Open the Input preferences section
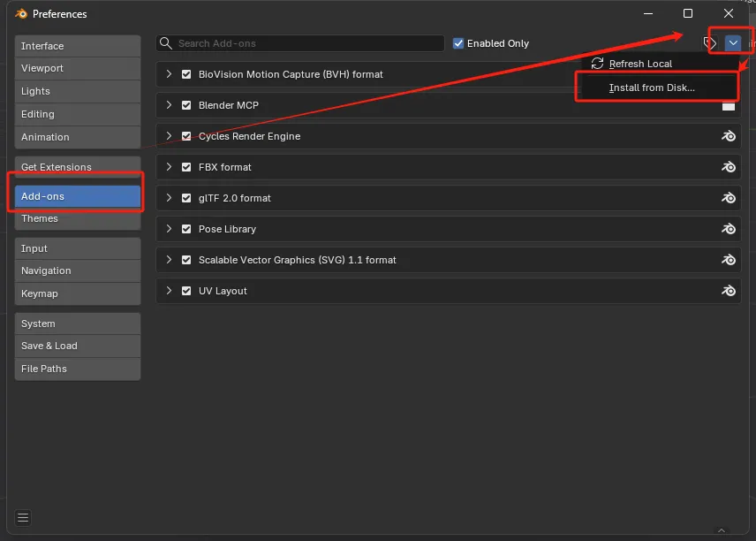The width and height of the screenshot is (756, 541). 78,248
